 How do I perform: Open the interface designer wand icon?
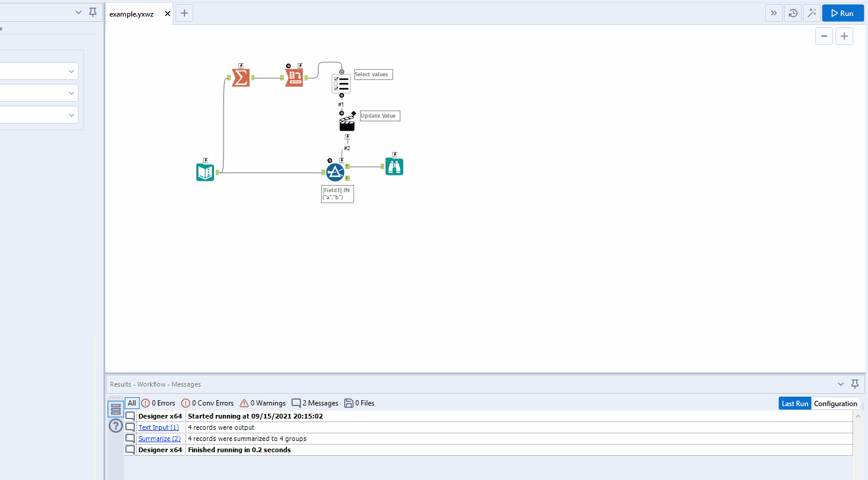pos(811,13)
